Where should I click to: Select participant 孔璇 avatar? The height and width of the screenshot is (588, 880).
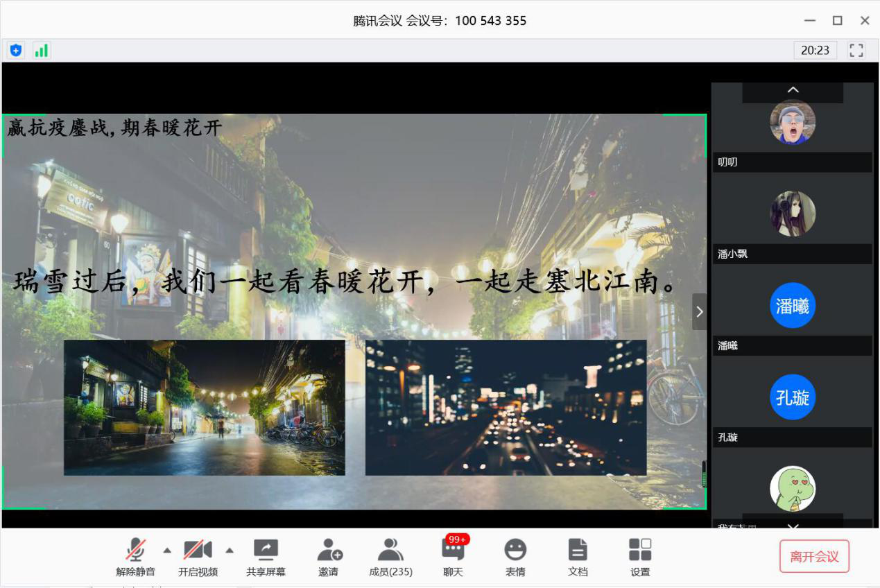pos(793,397)
